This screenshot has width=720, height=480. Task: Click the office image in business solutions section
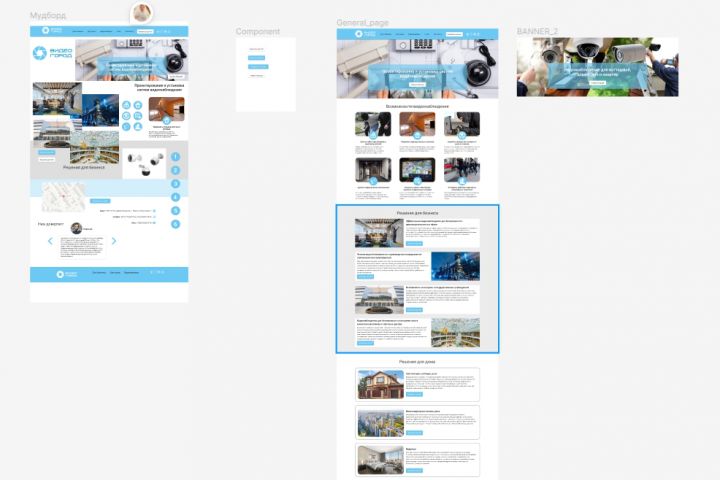click(379, 233)
